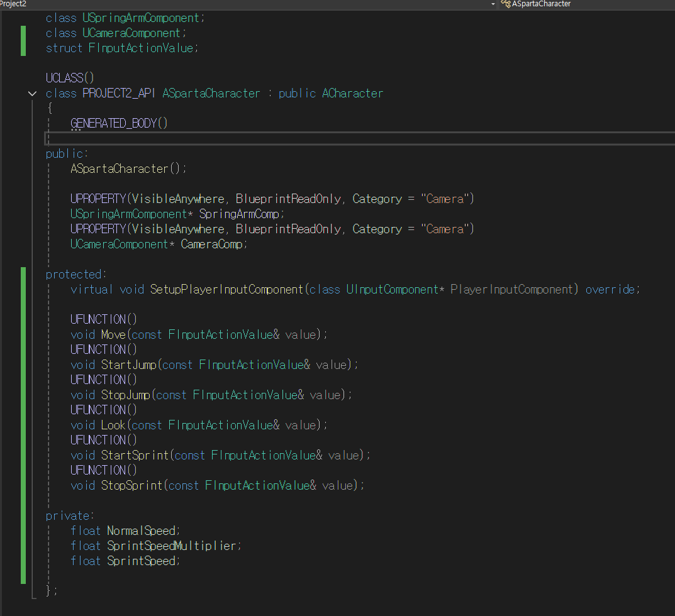Screen dimensions: 675x616
Task: Place cursor on the empty highlighted line
Action: coord(360,138)
